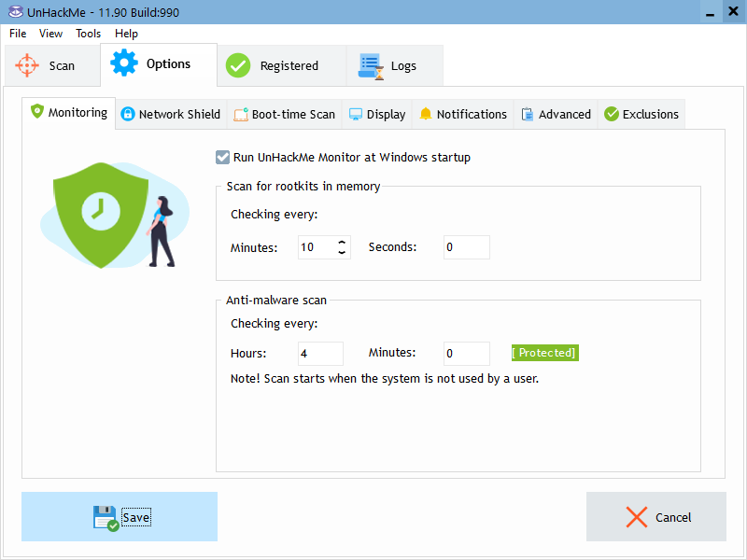Click the Notifications bell icon
This screenshot has height=560, width=747.
click(426, 114)
